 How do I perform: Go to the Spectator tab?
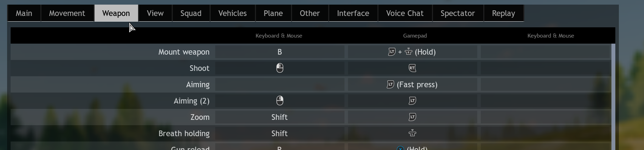(457, 13)
